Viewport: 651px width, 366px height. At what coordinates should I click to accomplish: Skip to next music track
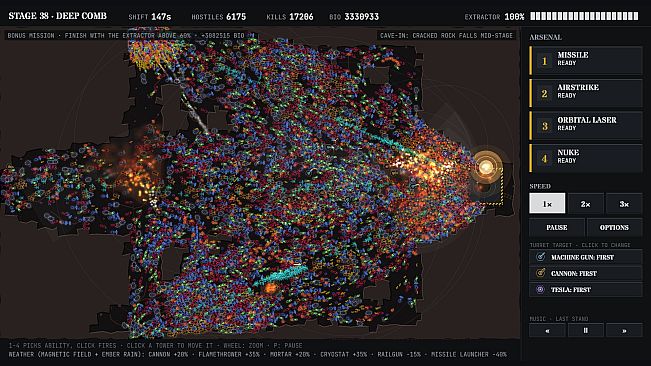(624, 330)
